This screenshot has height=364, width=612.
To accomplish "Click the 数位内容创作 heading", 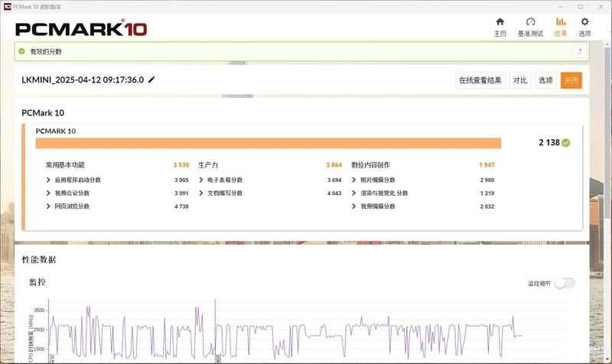I will 370,165.
